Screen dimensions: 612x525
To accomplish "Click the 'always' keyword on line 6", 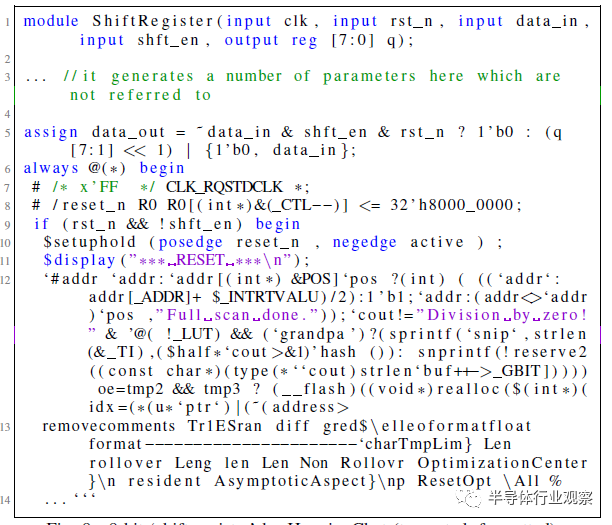I will click(51, 168).
